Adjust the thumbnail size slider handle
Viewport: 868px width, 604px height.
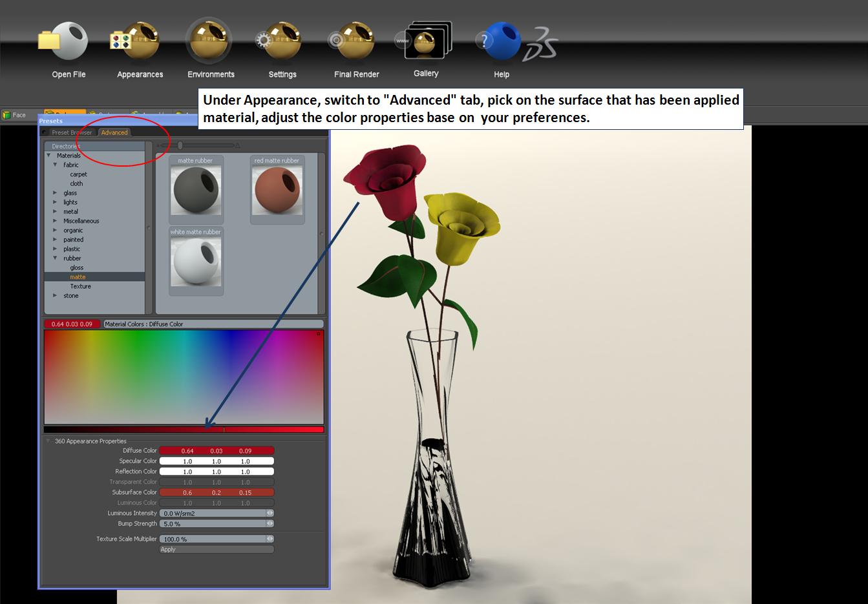[x=180, y=145]
